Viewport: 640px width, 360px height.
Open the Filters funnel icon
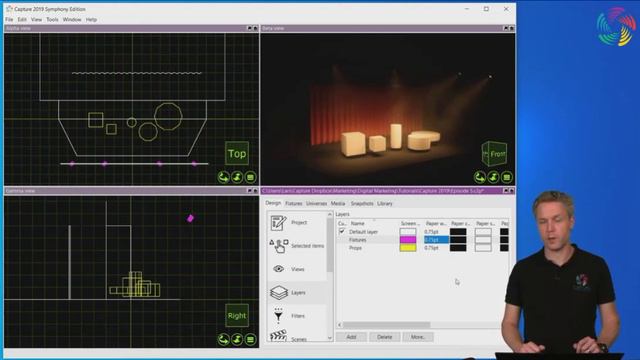[x=278, y=316]
